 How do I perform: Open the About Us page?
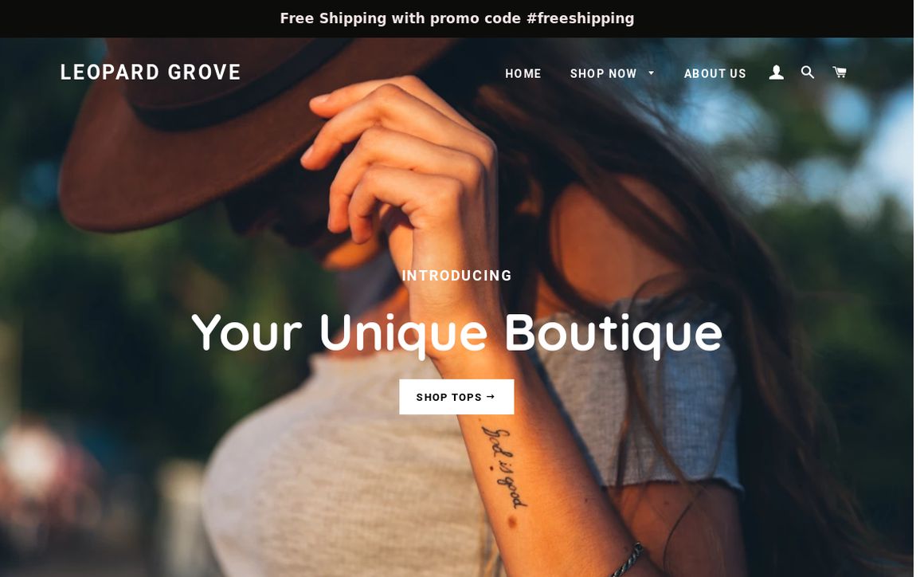tap(715, 73)
